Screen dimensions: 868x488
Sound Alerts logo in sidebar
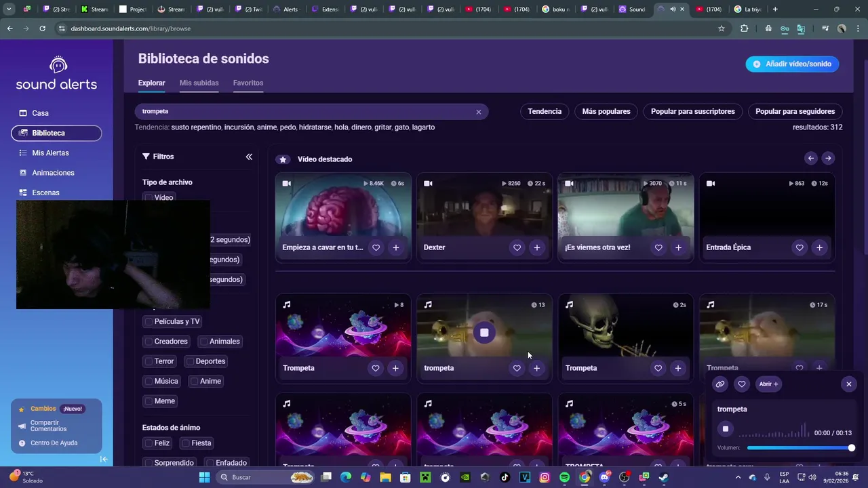tap(57, 73)
